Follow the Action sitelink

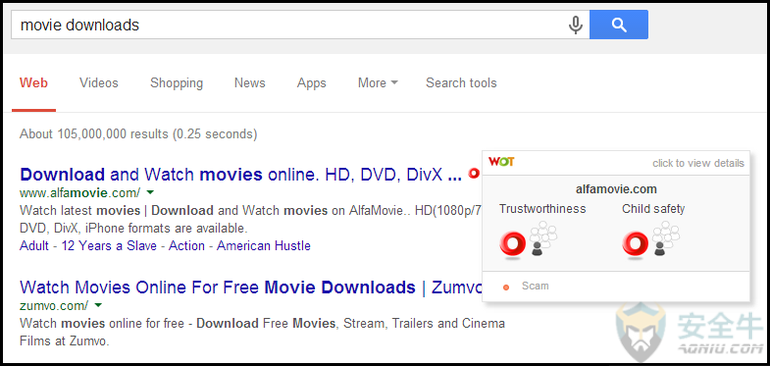[187, 245]
